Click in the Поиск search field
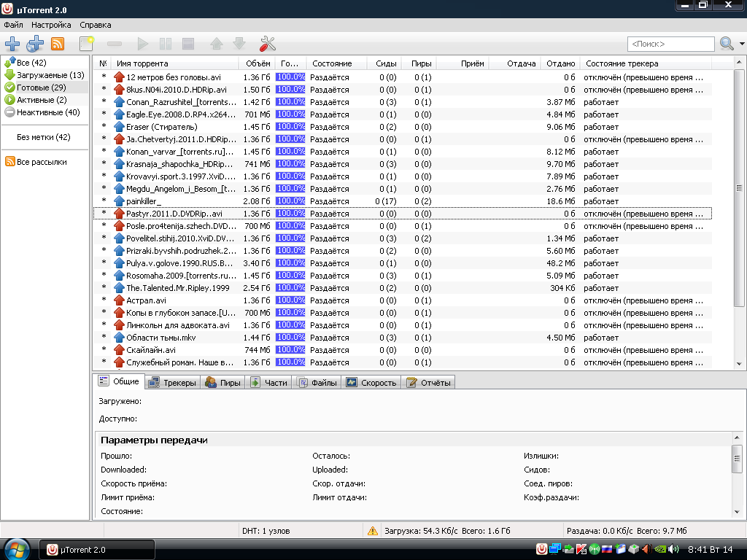This screenshot has width=747, height=560. coord(670,44)
